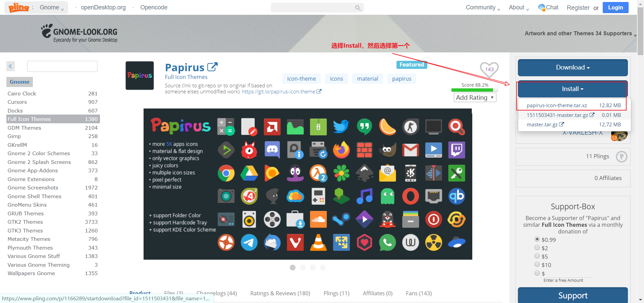The width and height of the screenshot is (644, 303).
Task: Click the heart icon showing 143 fans
Action: click(489, 70)
